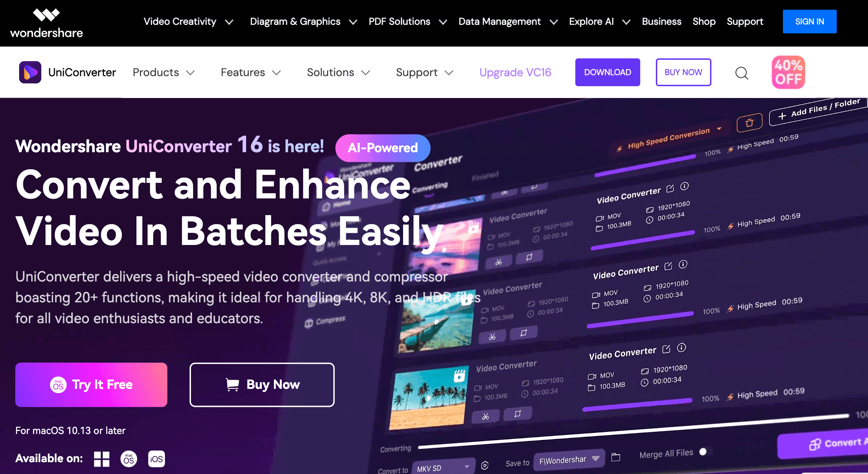Go to the Business page
This screenshot has width=868, height=474.
[x=661, y=22]
